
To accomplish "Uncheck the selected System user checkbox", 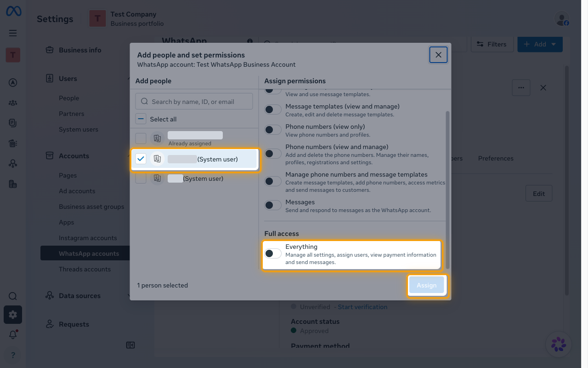I will point(141,159).
